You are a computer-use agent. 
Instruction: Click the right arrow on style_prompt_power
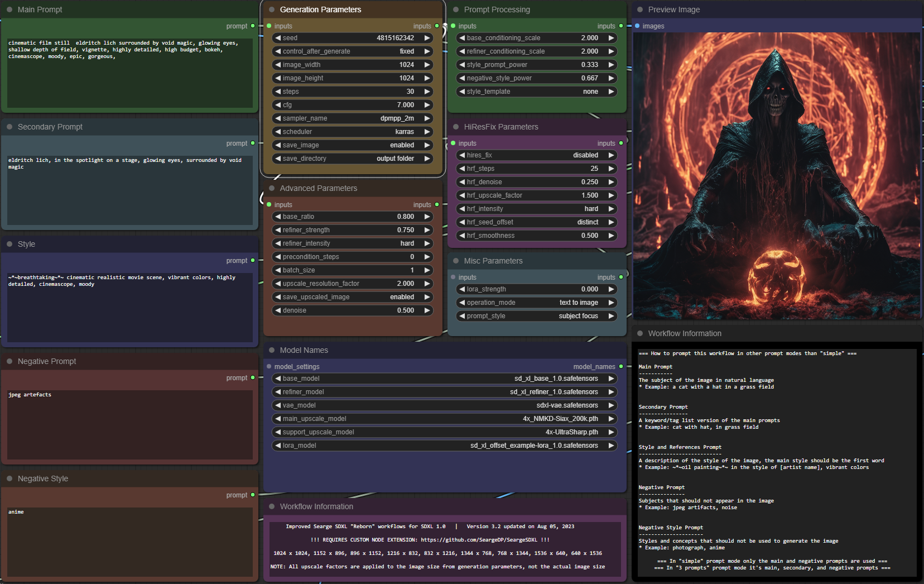pyautogui.click(x=611, y=65)
